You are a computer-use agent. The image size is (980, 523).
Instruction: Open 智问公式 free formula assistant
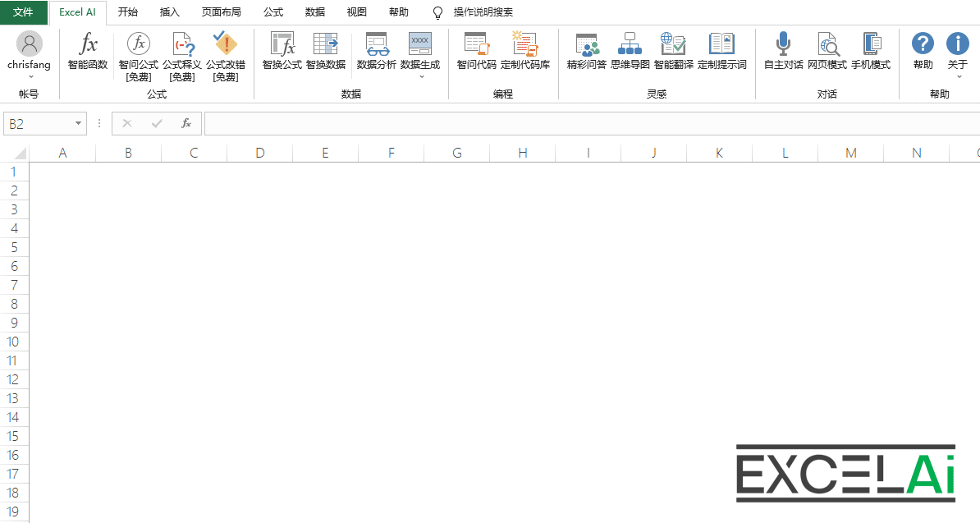138,57
